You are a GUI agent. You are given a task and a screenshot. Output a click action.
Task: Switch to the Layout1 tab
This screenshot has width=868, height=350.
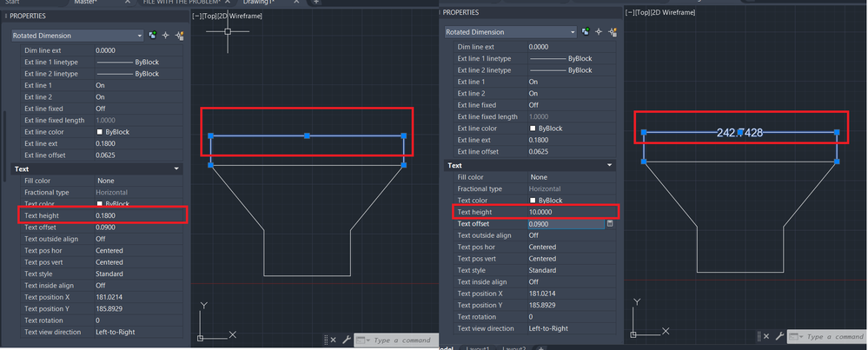click(x=478, y=348)
